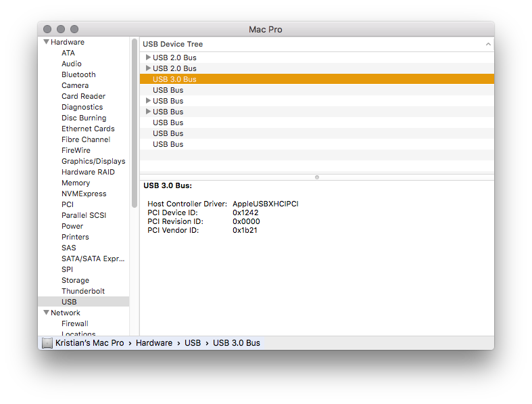The height and width of the screenshot is (404, 532).
Task: Expand the first USB 2.0 Bus row
Action: click(x=148, y=57)
